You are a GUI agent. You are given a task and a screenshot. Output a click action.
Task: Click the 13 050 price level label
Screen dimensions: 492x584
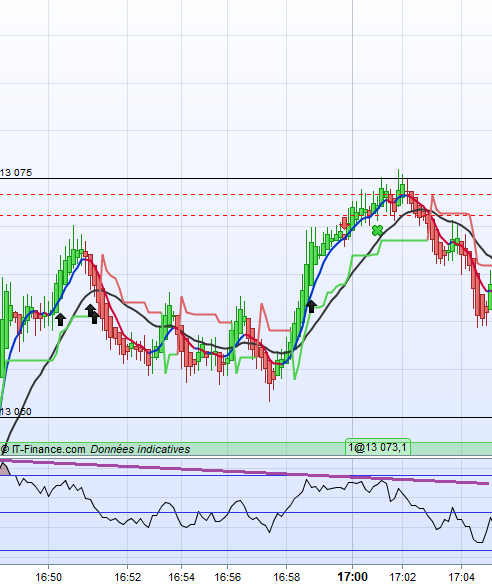16,412
